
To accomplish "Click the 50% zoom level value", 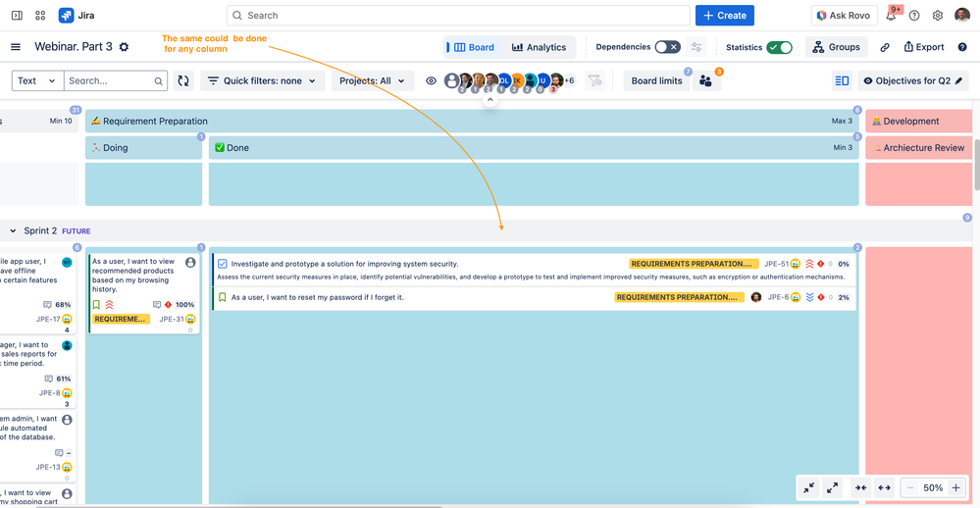I will (x=933, y=488).
